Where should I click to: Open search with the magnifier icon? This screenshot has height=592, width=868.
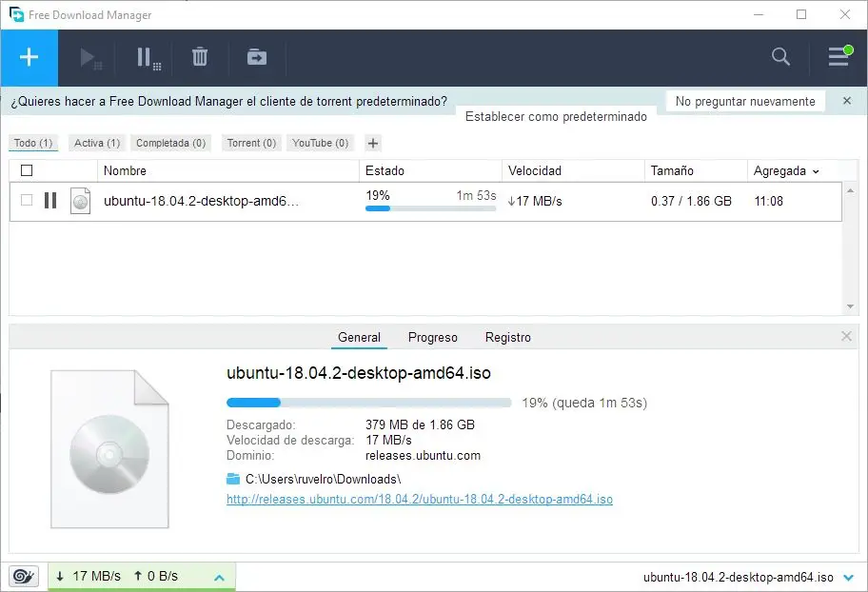click(780, 56)
